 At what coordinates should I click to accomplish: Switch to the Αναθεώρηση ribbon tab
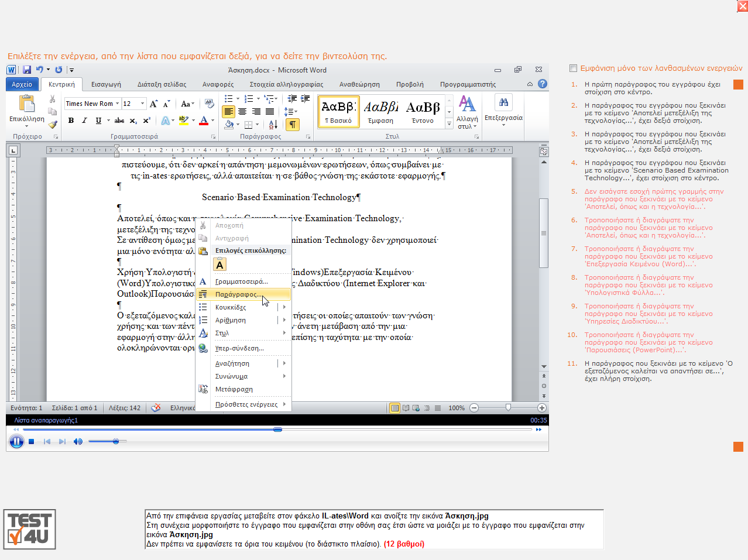point(359,84)
